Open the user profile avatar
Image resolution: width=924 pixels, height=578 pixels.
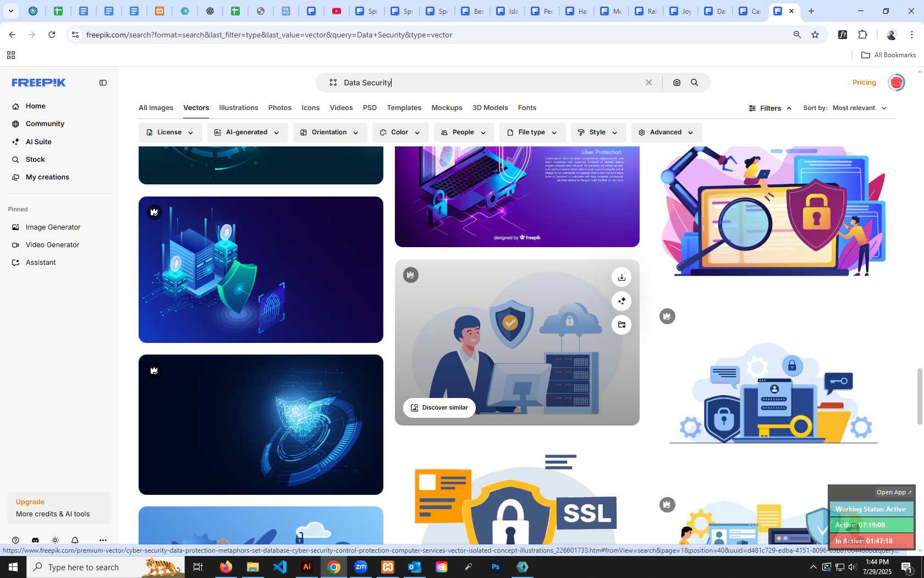click(x=897, y=83)
